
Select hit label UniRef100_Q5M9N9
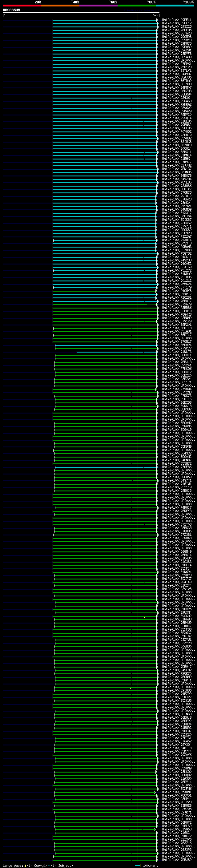[176, 446]
